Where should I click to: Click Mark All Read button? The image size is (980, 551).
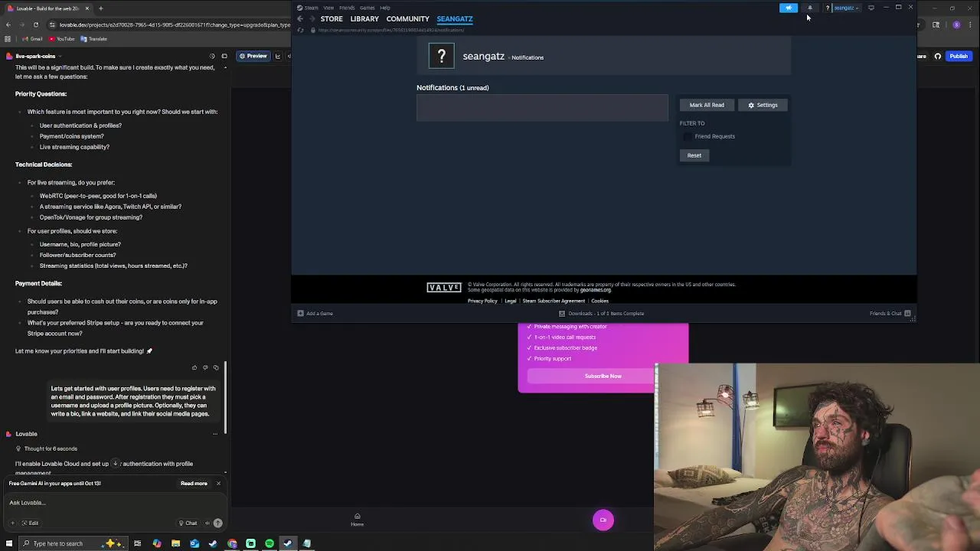point(707,105)
